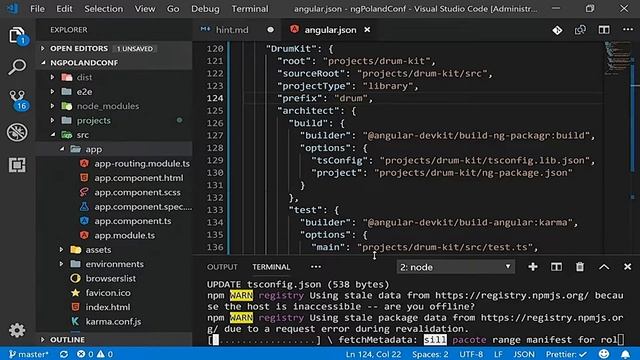Open the Manage gear menu
The height and width of the screenshot is (360, 640).
point(17,330)
